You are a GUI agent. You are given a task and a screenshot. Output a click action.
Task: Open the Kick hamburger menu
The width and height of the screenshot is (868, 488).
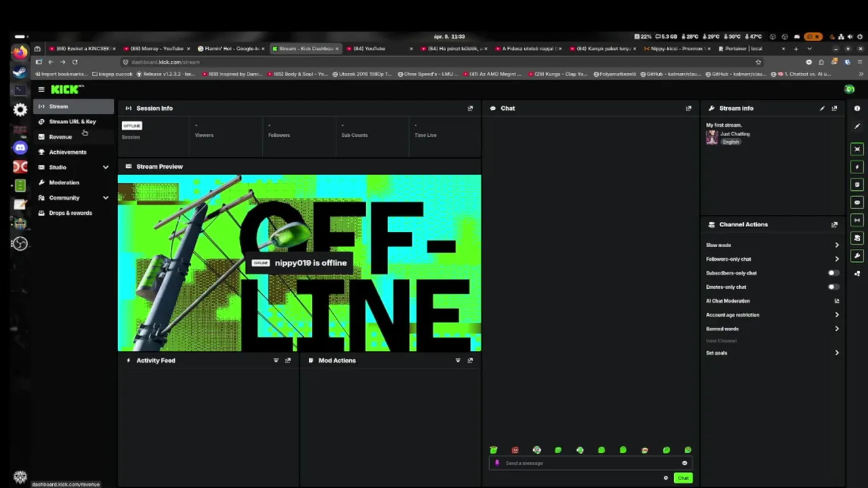tap(41, 89)
